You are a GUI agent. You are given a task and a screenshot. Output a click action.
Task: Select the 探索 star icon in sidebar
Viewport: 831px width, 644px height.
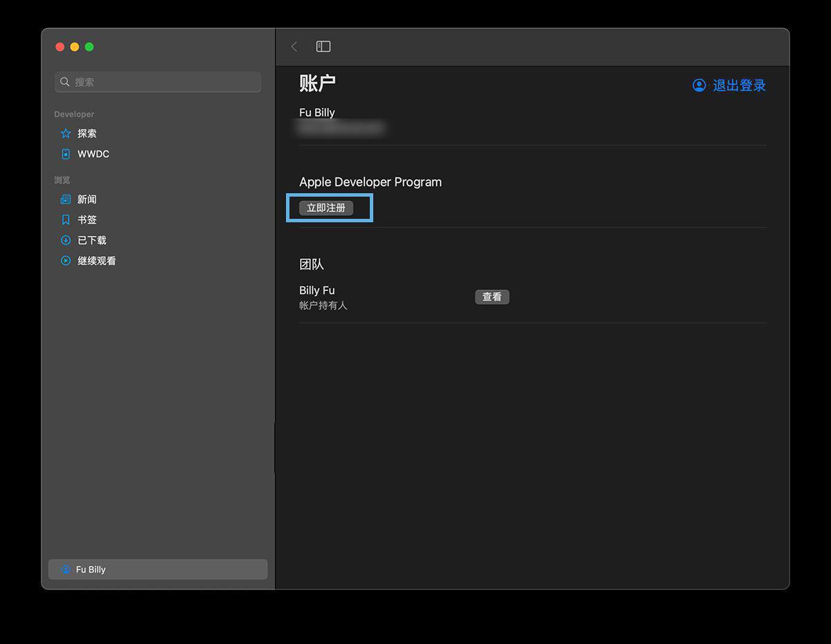66,133
